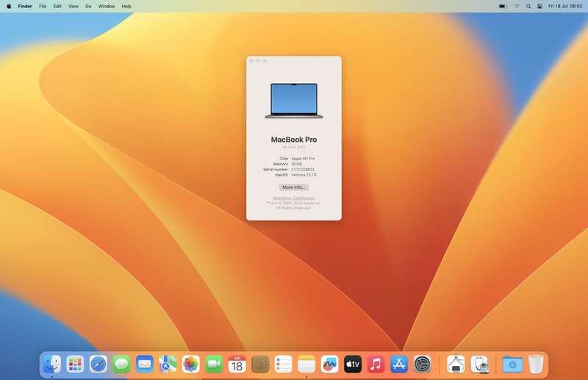
Task: Open the Messages app in Dock
Action: [x=121, y=364]
